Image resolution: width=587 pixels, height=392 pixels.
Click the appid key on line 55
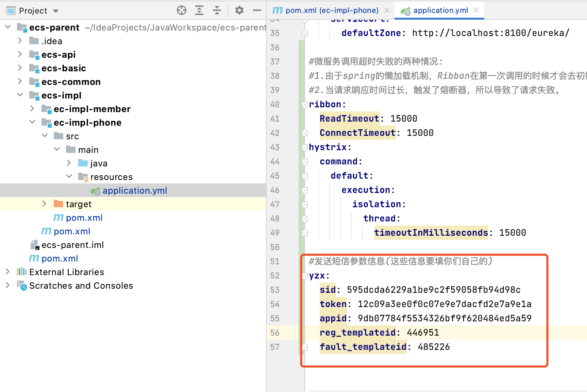point(333,318)
